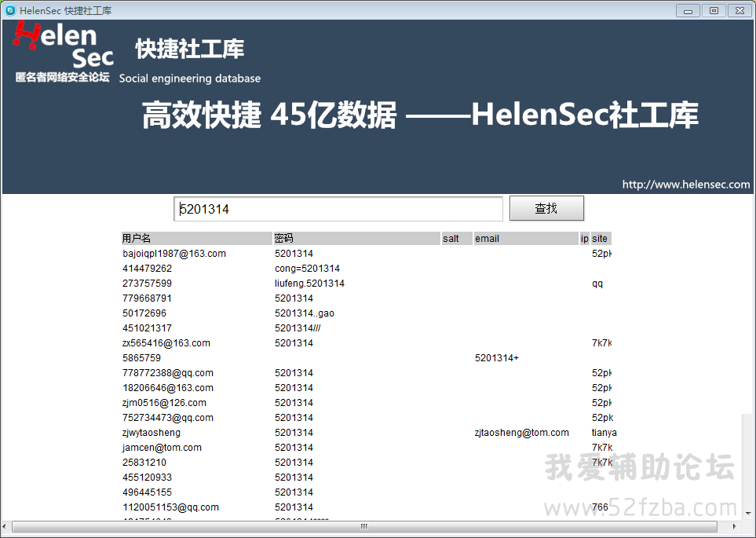The image size is (756, 538).
Task: Select password cell cong=5201314
Action: (x=307, y=269)
